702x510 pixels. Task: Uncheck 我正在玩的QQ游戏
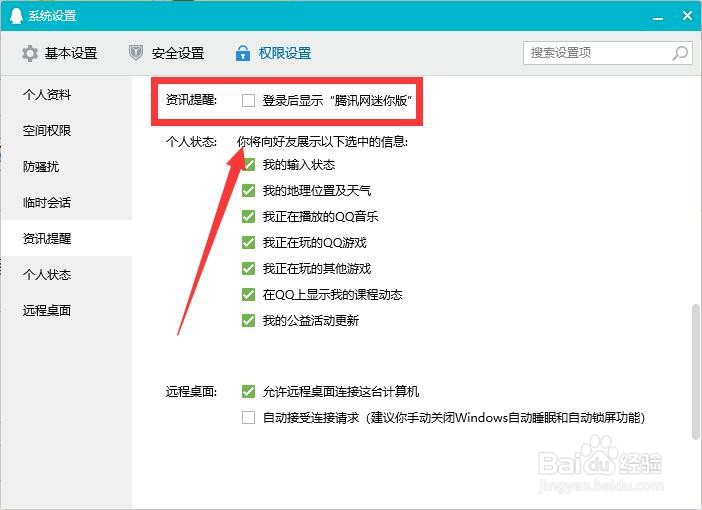click(248, 243)
